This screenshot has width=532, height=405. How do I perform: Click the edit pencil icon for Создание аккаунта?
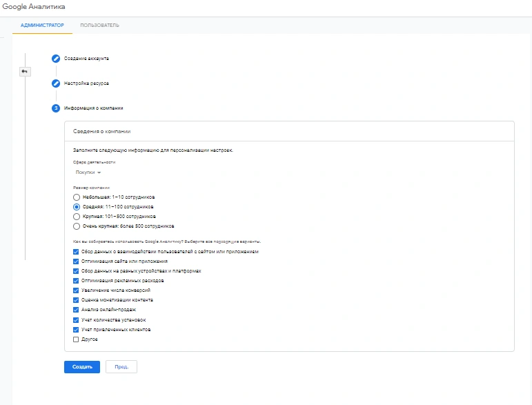pyautogui.click(x=56, y=59)
